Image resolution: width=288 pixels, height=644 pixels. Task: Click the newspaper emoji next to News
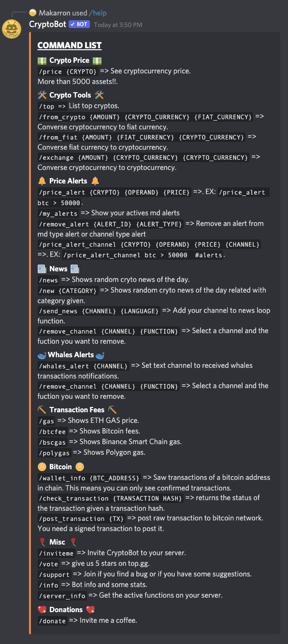click(x=43, y=268)
